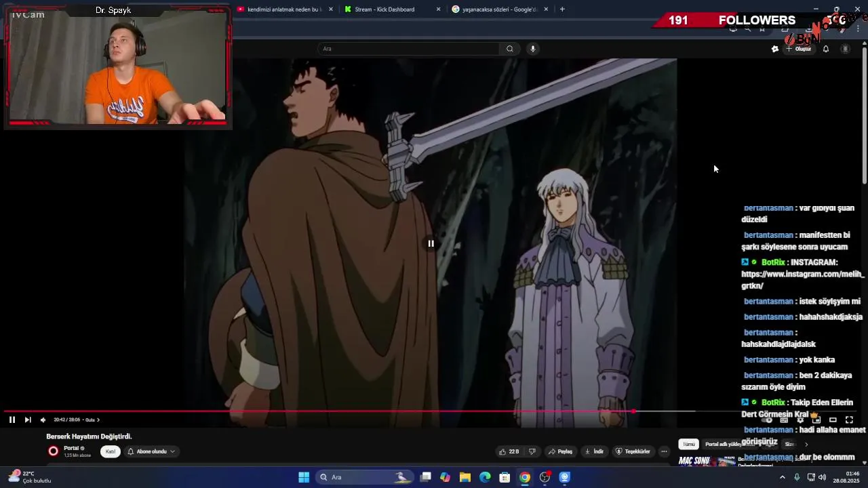Open the iVCam app in the taskbar
The image size is (868, 488).
pos(564,477)
